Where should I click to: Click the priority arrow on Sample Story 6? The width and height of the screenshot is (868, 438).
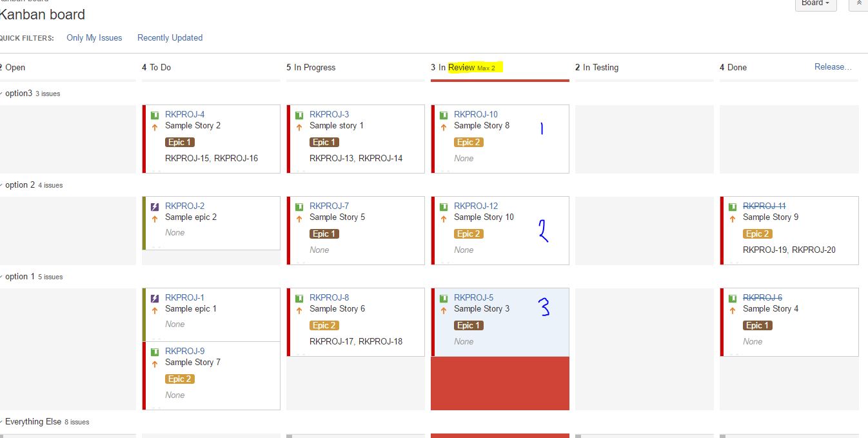299,311
